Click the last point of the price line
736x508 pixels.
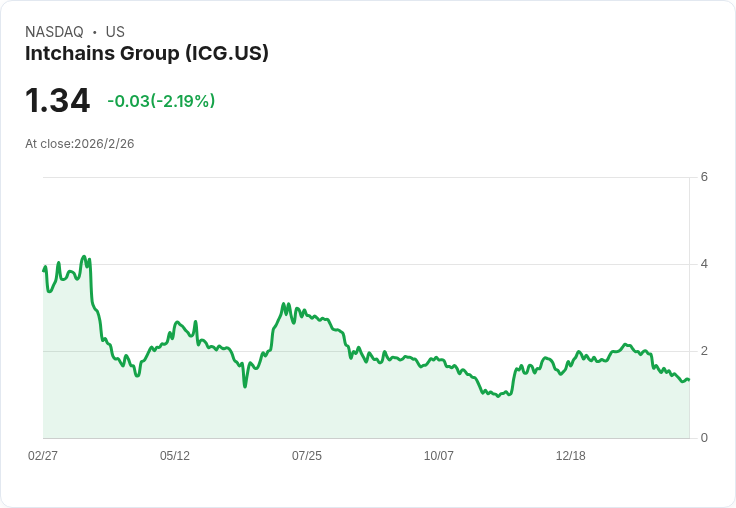pyautogui.click(x=689, y=380)
